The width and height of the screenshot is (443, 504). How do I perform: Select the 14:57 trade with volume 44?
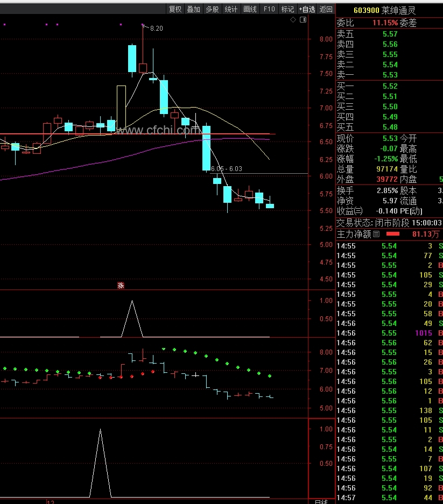(389, 498)
